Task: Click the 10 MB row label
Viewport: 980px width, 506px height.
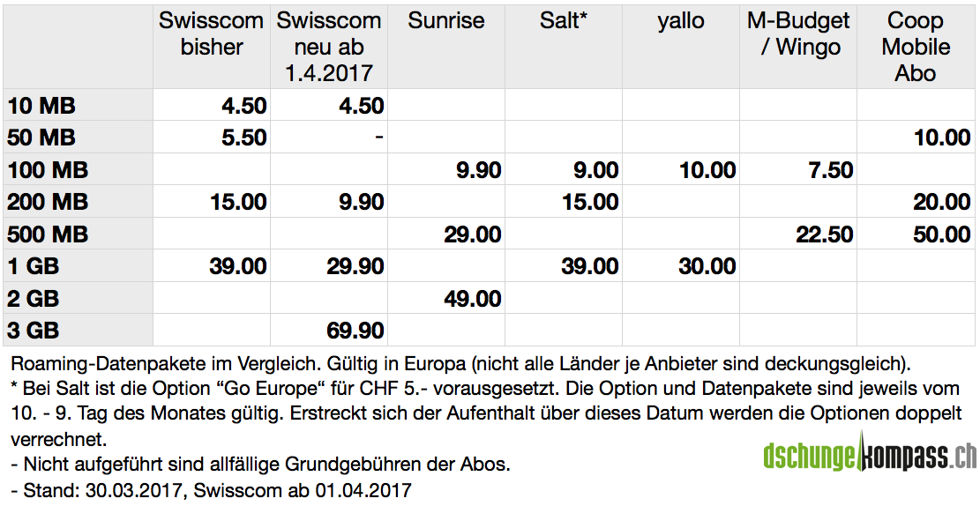Action: click(x=41, y=107)
